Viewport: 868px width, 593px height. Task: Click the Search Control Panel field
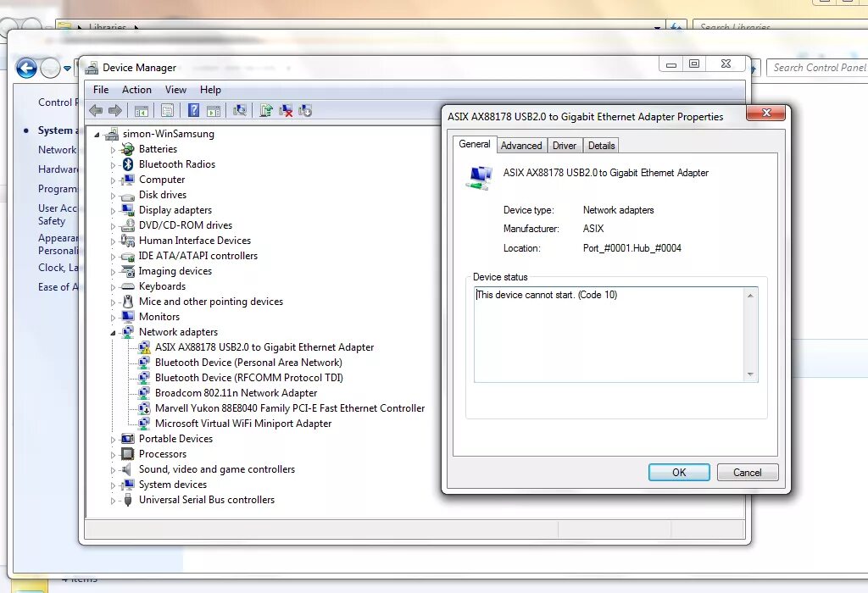point(818,68)
